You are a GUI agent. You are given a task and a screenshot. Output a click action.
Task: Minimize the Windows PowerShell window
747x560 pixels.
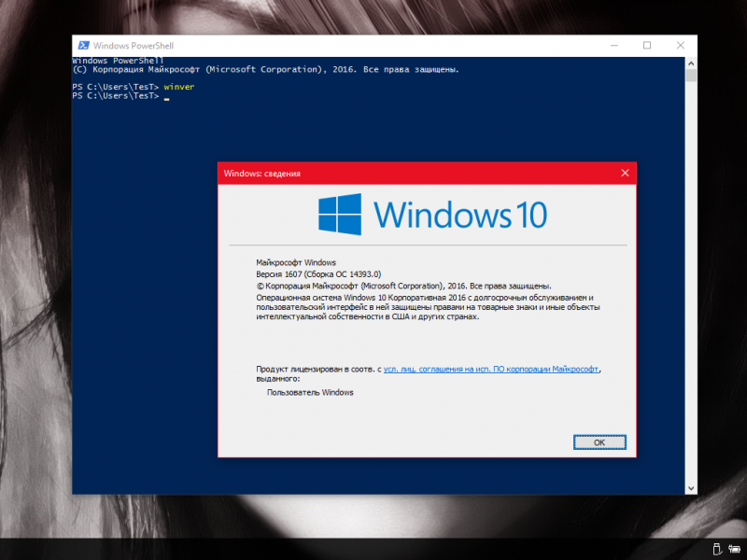point(614,45)
